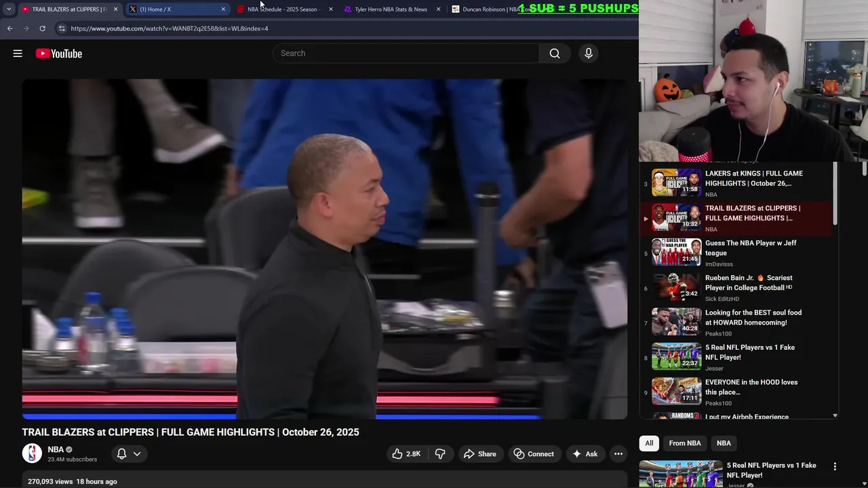This screenshot has width=868, height=488.
Task: Select the NBA filter chip
Action: (724, 443)
